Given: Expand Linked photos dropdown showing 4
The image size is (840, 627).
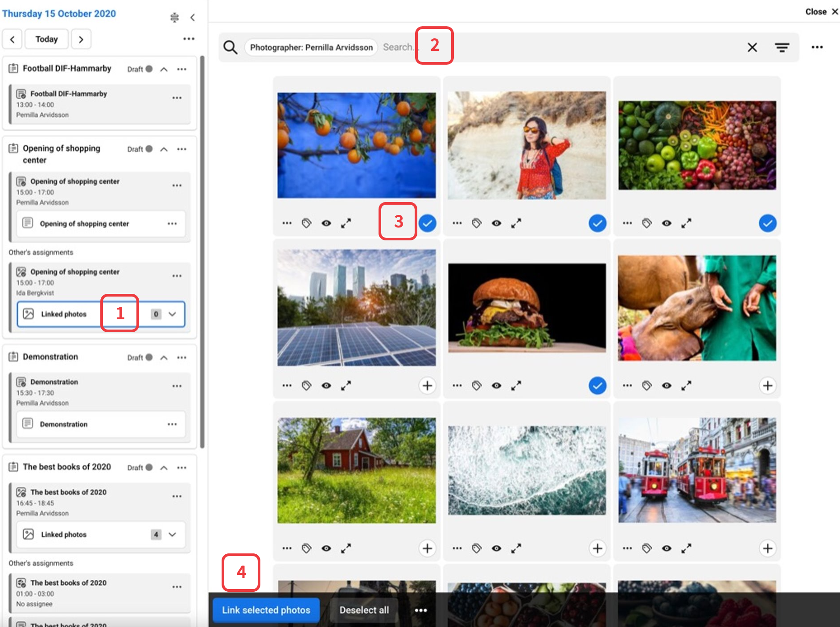Looking at the screenshot, I should click(x=173, y=534).
